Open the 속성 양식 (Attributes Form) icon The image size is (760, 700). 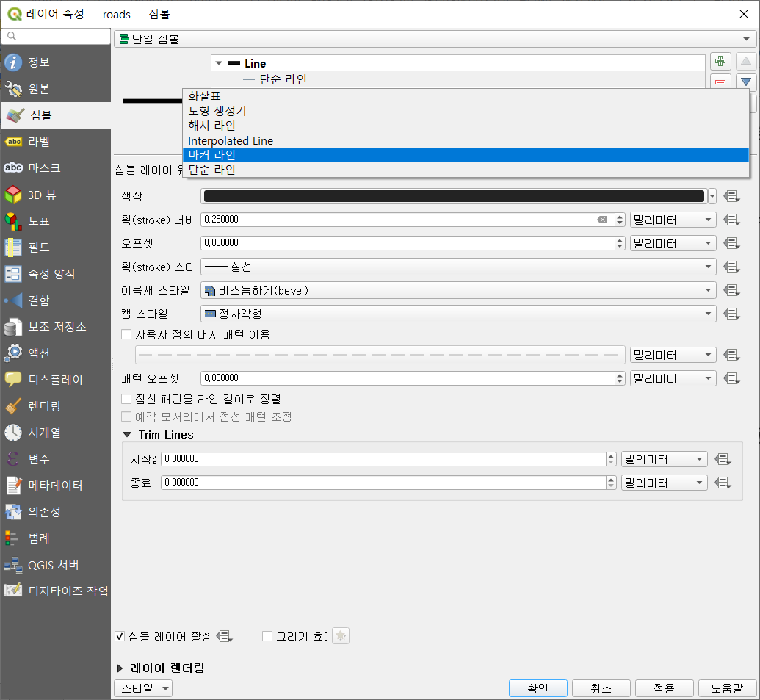[x=13, y=274]
